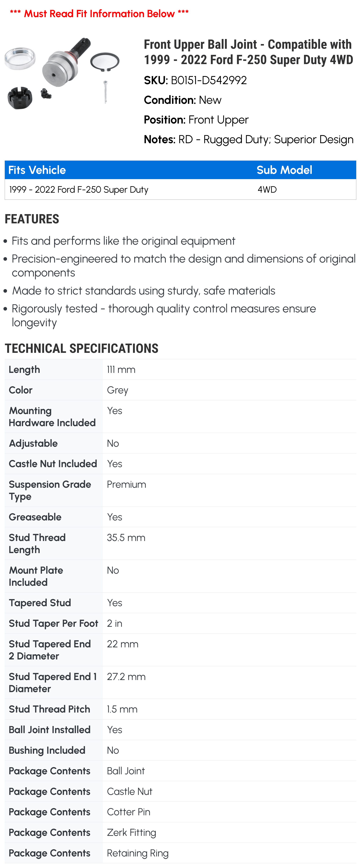Viewport: 361px width, 868px height.
Task: Click the retaining ring in product photo
Action: [x=105, y=62]
